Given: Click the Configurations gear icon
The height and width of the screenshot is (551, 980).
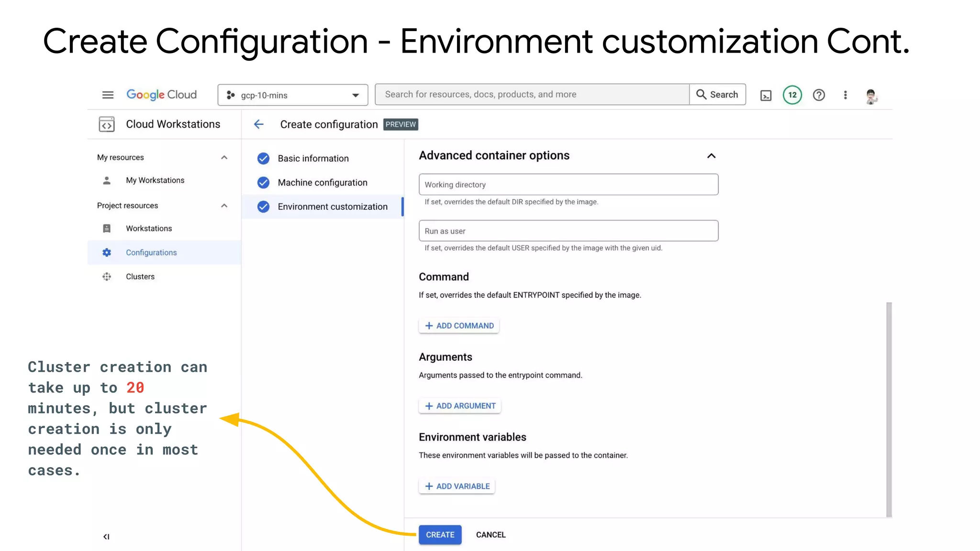Looking at the screenshot, I should tap(107, 253).
